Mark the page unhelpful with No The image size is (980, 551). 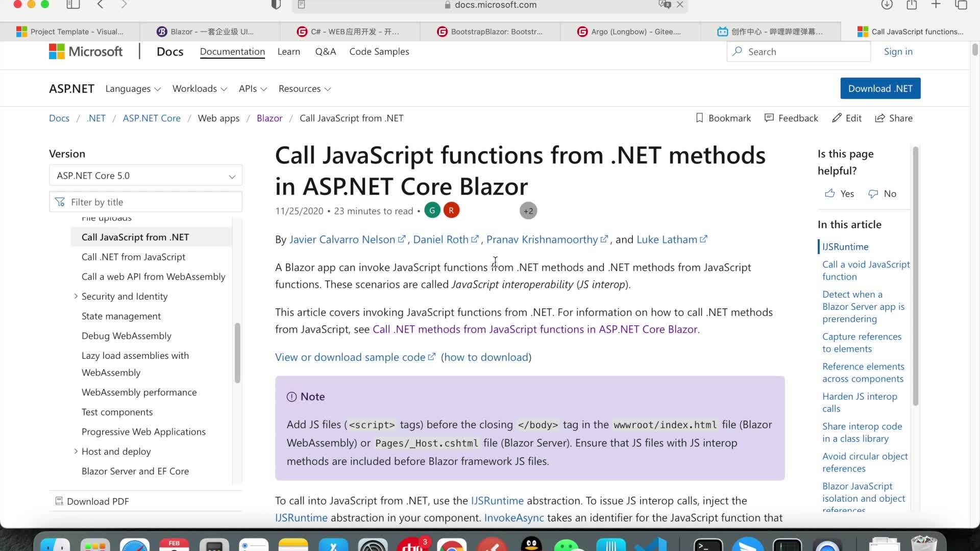point(883,193)
